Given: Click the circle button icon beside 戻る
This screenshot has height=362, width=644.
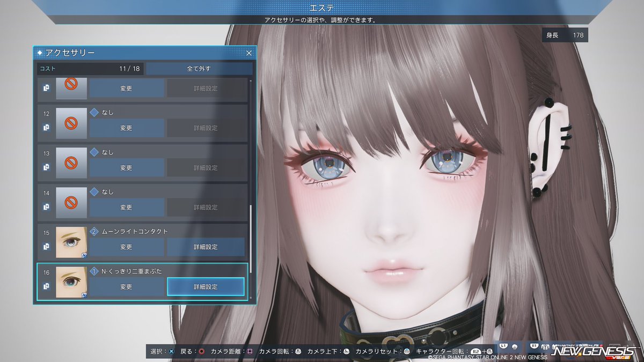Looking at the screenshot, I should (201, 351).
